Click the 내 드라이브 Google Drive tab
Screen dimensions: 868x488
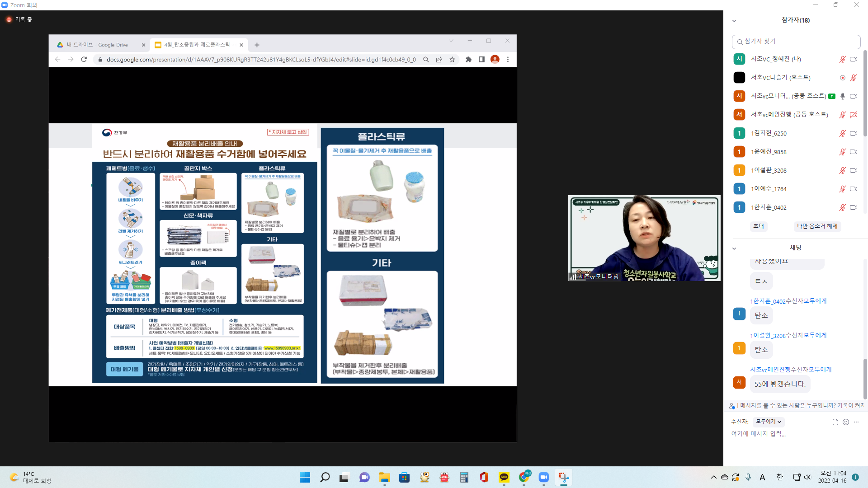97,45
